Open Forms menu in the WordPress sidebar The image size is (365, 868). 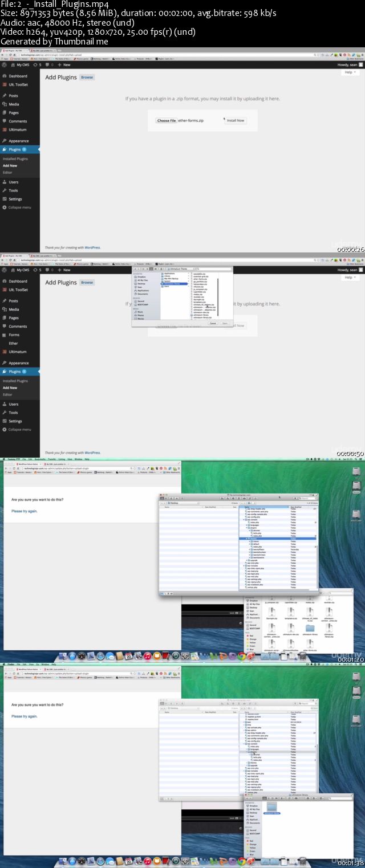[14, 335]
